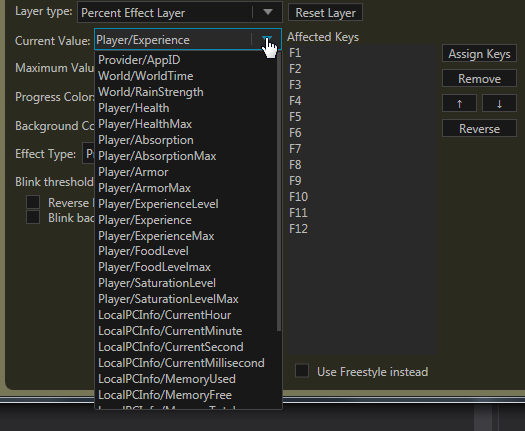
Task: Choose Player/FoodLevelmax entry
Action: tap(186, 267)
